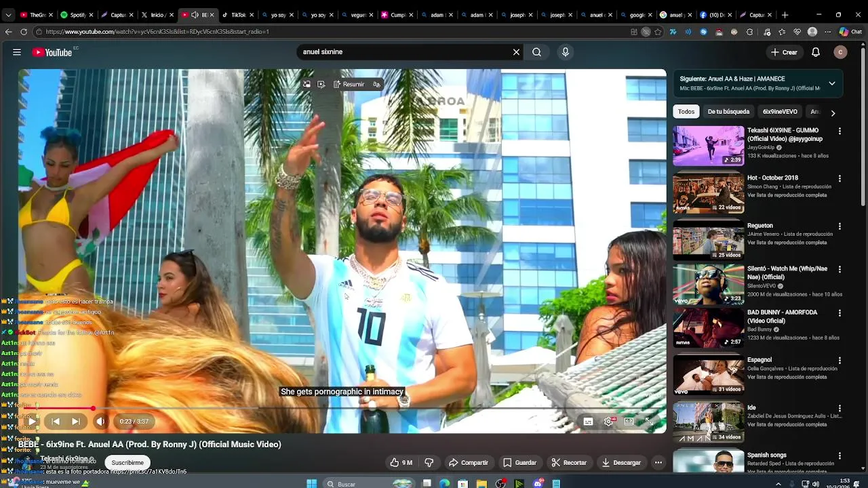868x488 pixels.
Task: Reload the page in browser
Action: [x=24, y=32]
